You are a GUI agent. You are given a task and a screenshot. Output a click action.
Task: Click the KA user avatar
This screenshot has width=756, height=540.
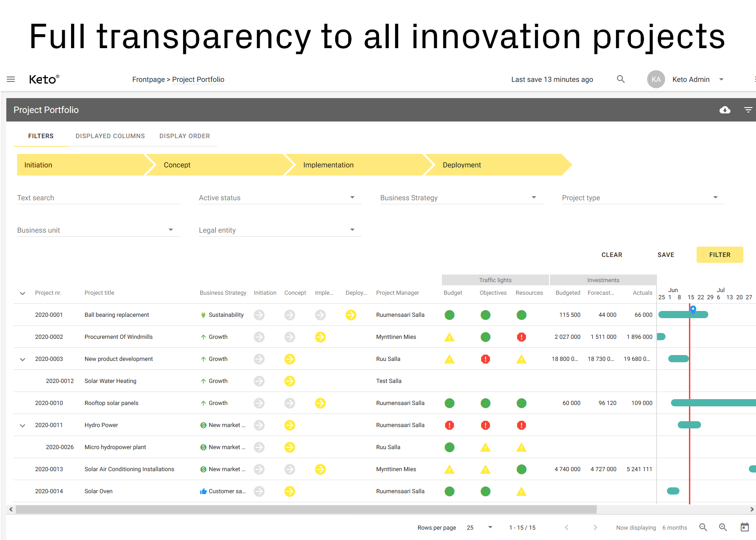[656, 79]
